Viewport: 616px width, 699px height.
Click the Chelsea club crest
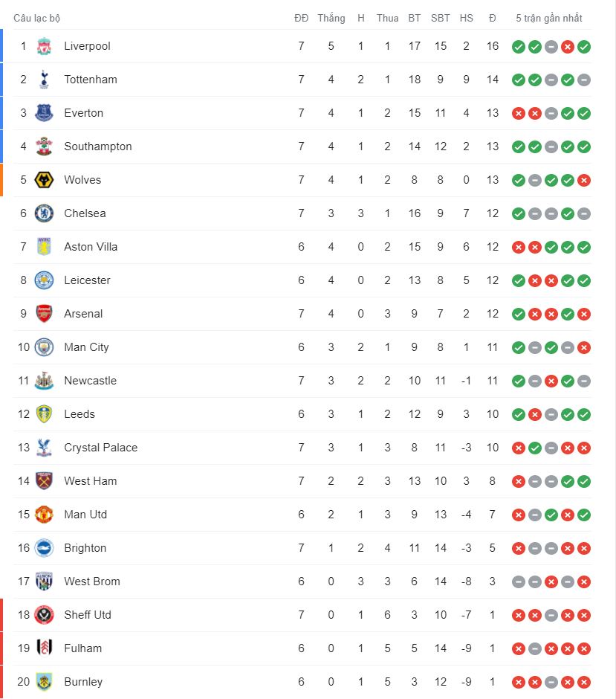point(44,213)
